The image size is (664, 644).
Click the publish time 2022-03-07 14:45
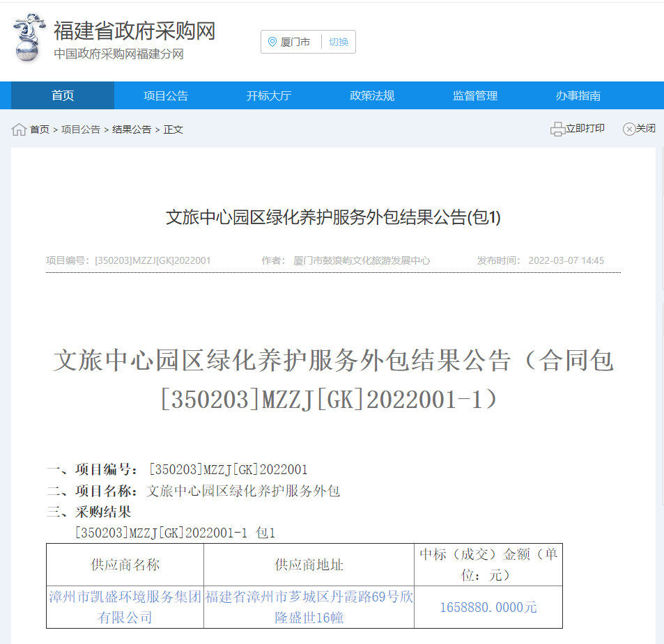[566, 260]
